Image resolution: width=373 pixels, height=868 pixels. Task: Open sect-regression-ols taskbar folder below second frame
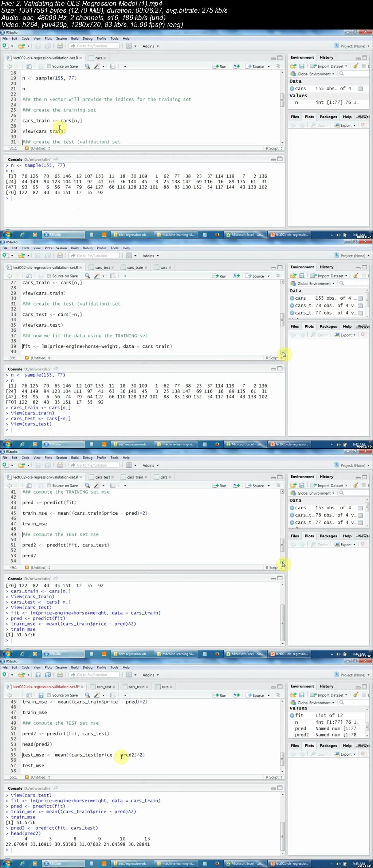pyautogui.click(x=133, y=444)
